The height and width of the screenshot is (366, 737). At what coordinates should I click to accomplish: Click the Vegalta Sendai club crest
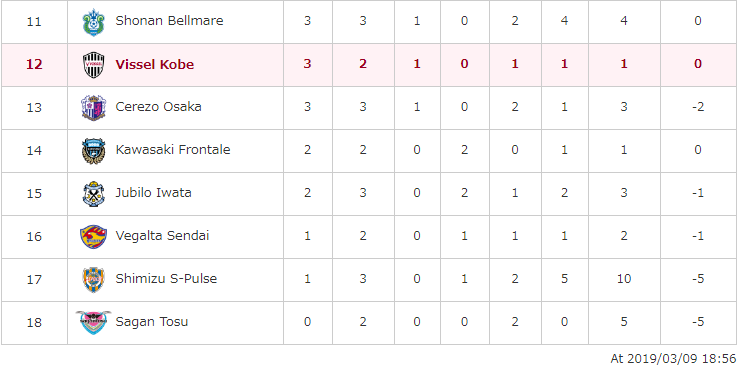tap(94, 236)
